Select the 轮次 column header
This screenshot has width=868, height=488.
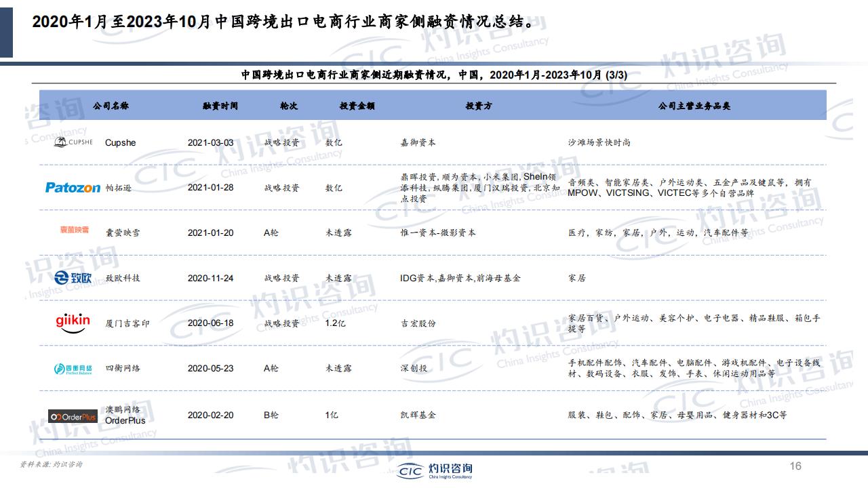pos(289,106)
